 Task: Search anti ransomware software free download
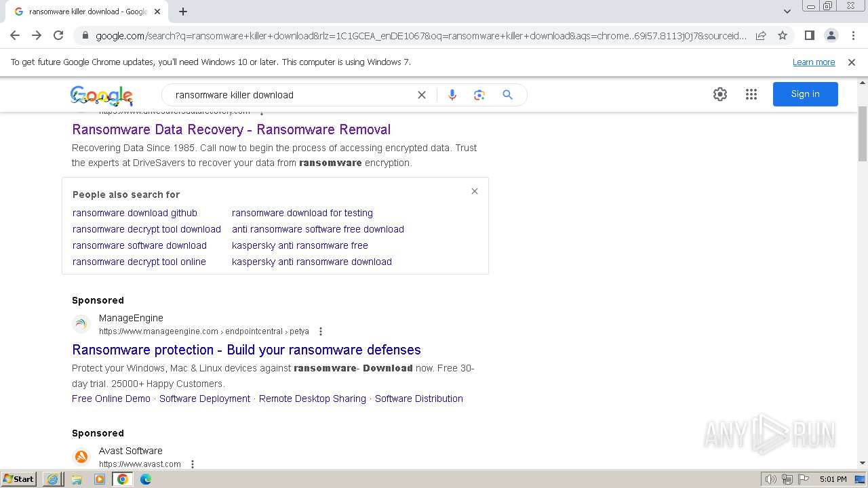pyautogui.click(x=318, y=229)
